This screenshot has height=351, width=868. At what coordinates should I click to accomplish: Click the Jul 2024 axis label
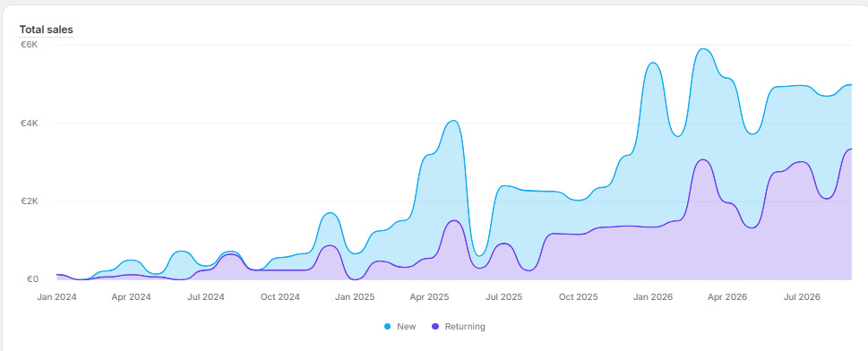click(205, 297)
